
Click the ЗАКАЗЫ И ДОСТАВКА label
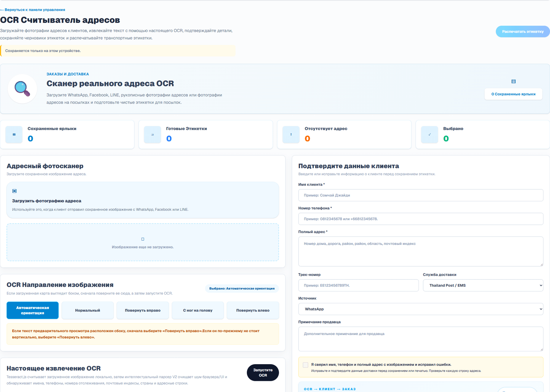(68, 74)
